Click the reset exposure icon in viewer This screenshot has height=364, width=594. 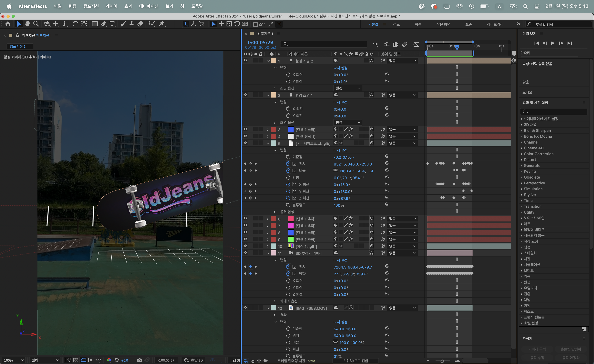(x=117, y=360)
